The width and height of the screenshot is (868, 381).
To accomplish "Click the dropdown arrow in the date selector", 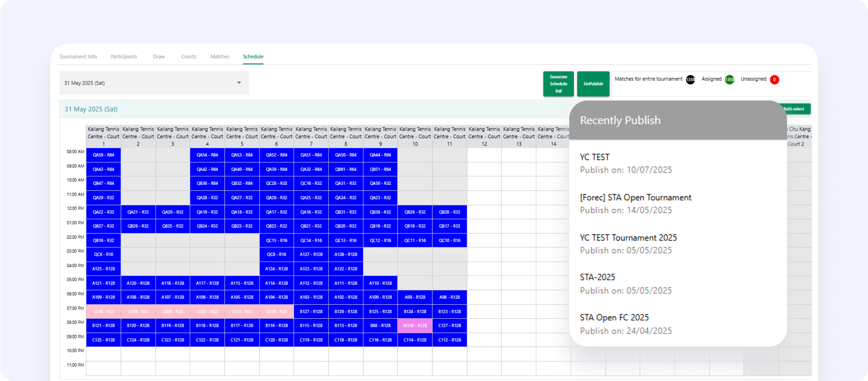I will 239,83.
